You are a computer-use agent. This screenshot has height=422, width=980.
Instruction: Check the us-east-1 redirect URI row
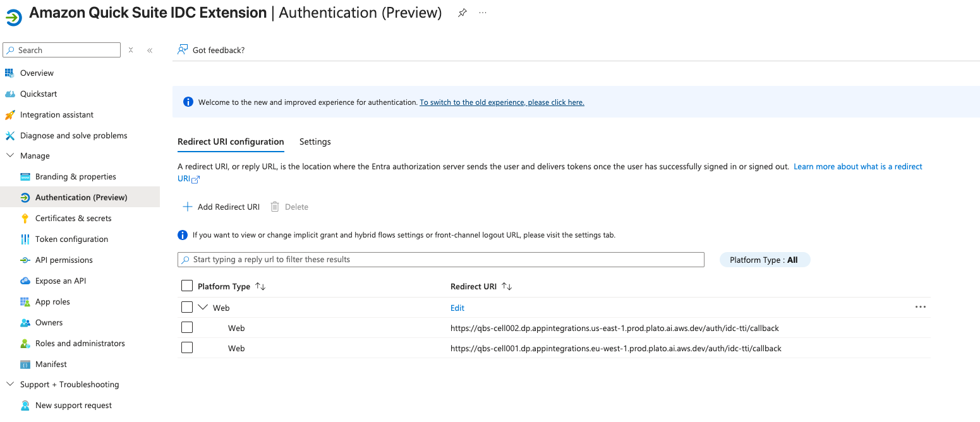click(x=187, y=327)
